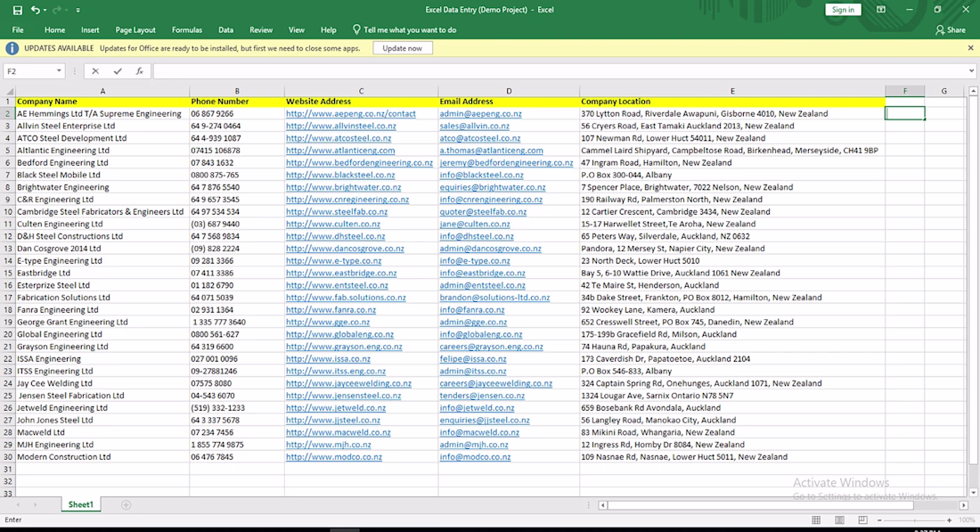Add a new sheet with plus icon

pos(126,504)
